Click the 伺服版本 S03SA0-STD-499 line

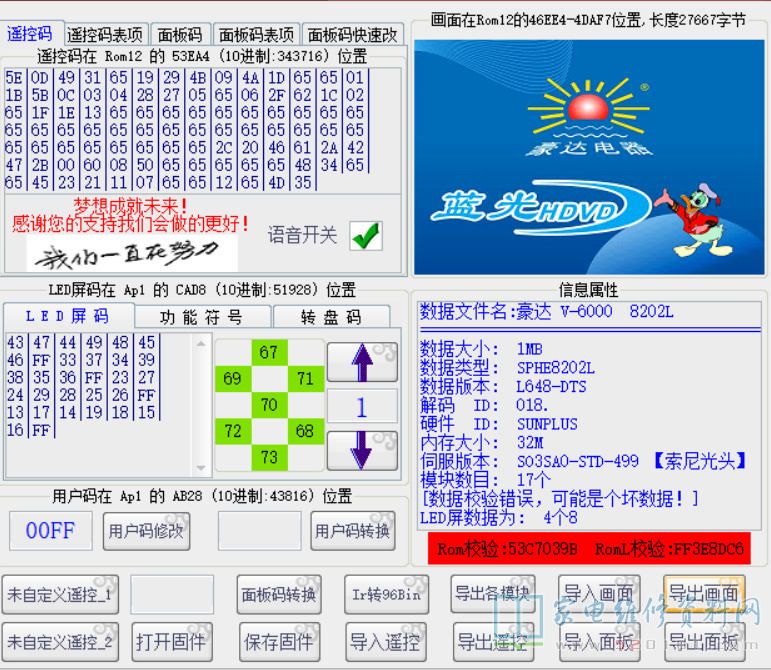click(x=583, y=461)
